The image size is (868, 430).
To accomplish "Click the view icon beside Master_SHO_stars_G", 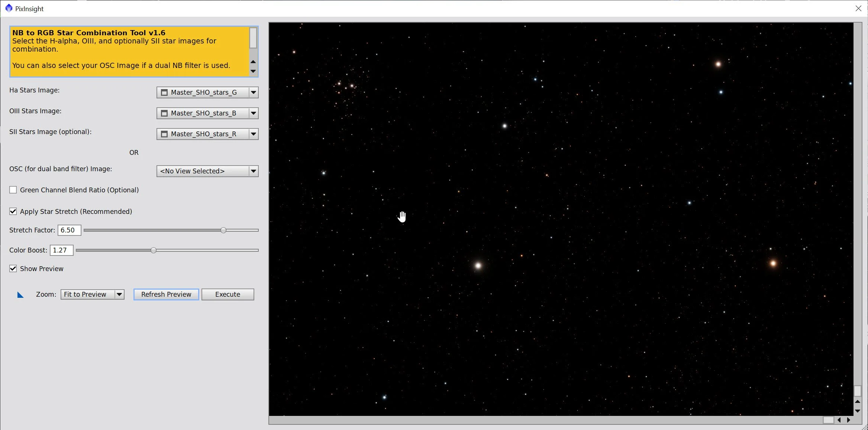I will (164, 92).
